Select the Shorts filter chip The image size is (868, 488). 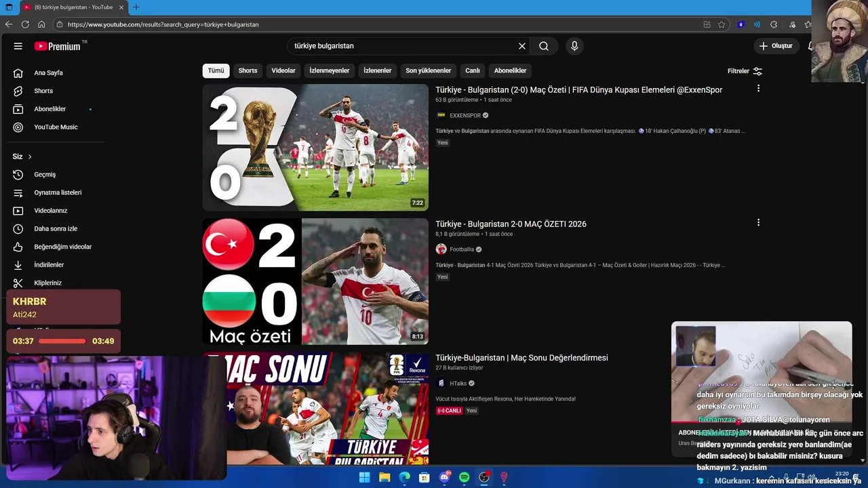pyautogui.click(x=248, y=70)
